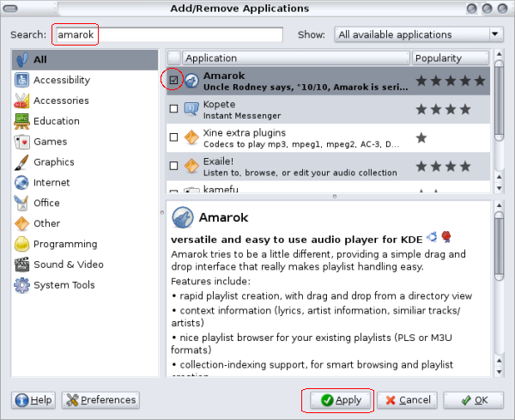The height and width of the screenshot is (420, 515).
Task: Select the Games category
Action: (x=85, y=142)
